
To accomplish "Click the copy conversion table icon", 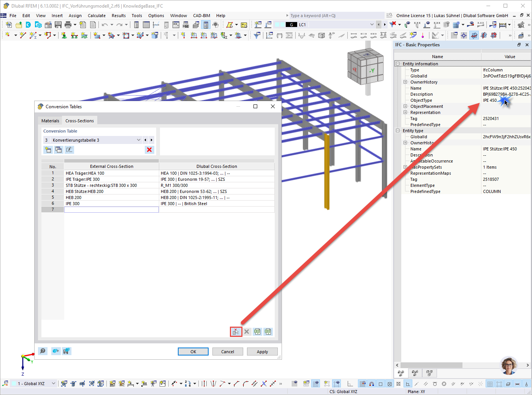I will pyautogui.click(x=59, y=150).
